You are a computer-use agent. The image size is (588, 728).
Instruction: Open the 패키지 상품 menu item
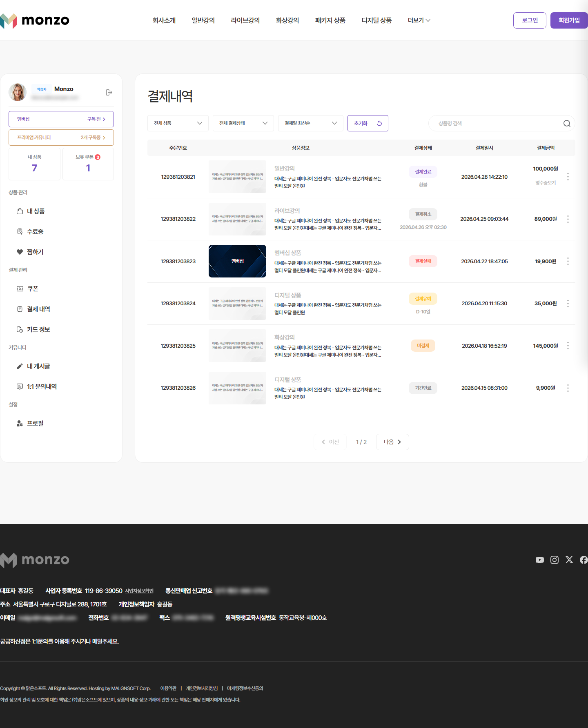click(330, 20)
